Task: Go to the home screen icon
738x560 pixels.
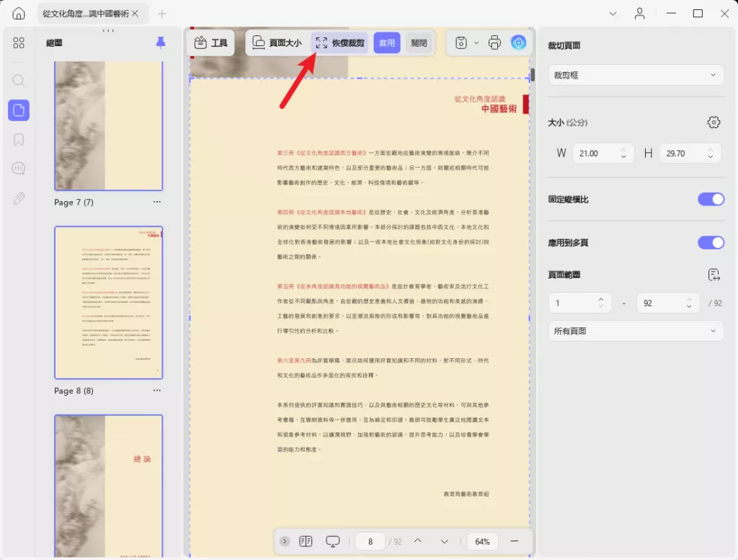Action: point(19,14)
